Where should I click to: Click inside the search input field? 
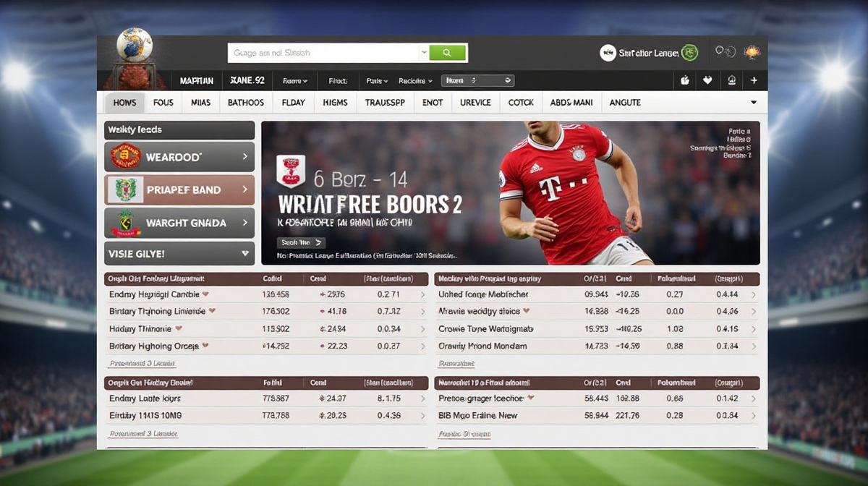[x=323, y=53]
